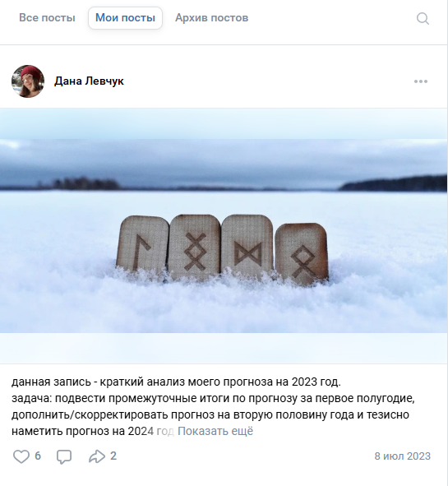Open the runes in snow photo
The image size is (448, 486).
pyautogui.click(x=224, y=236)
